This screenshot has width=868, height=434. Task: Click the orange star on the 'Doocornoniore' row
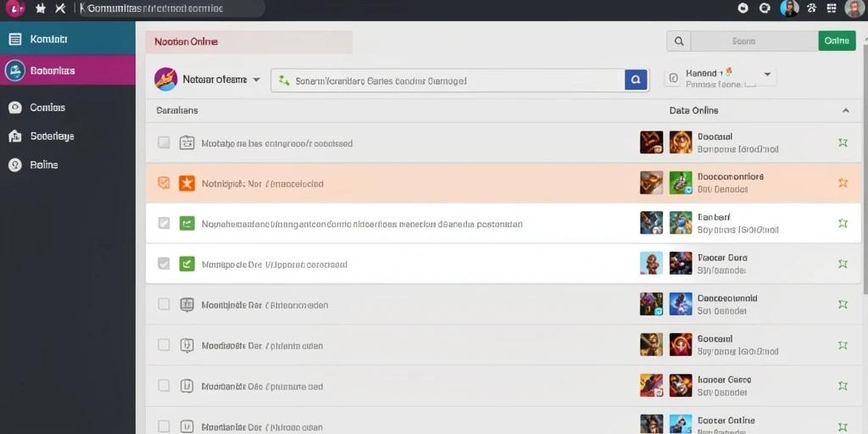[843, 183]
